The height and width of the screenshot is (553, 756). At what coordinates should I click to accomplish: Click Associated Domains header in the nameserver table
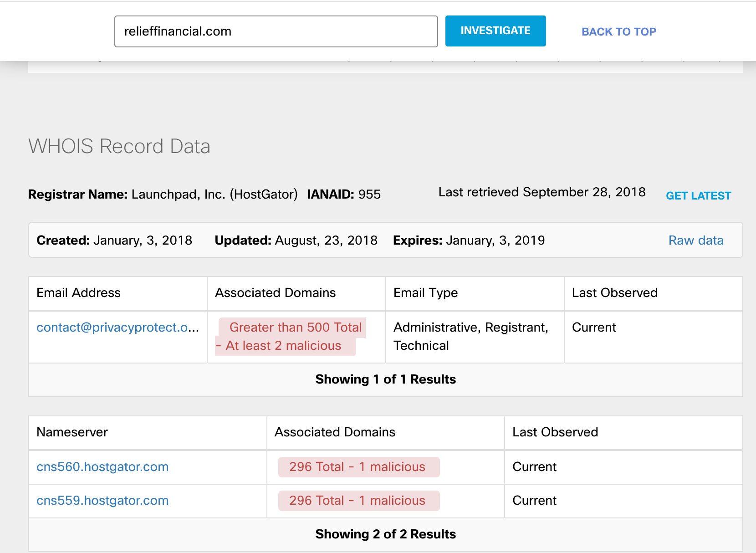(335, 432)
